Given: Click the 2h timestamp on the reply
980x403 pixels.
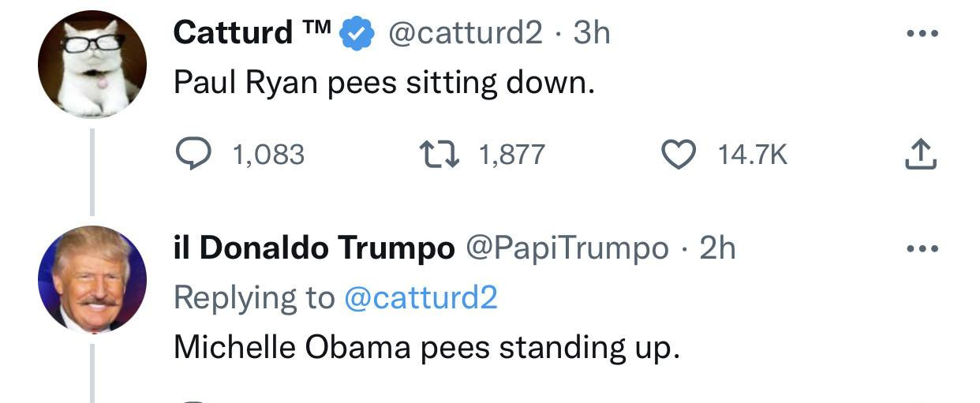Looking at the screenshot, I should 717,248.
